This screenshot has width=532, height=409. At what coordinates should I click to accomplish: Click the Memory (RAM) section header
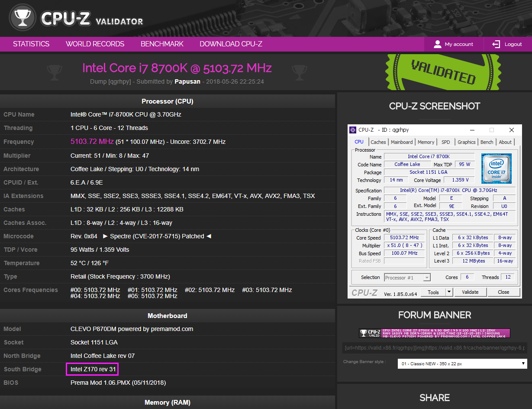(x=168, y=403)
